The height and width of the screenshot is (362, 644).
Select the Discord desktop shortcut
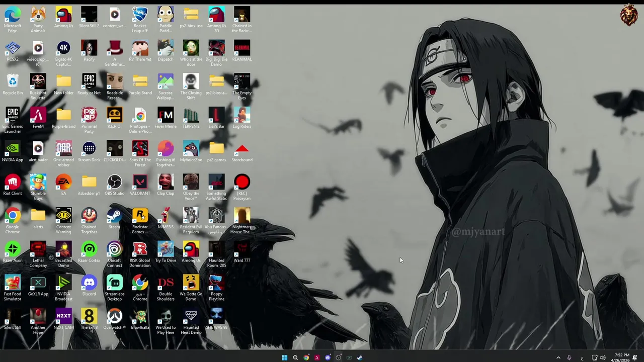[x=89, y=286]
